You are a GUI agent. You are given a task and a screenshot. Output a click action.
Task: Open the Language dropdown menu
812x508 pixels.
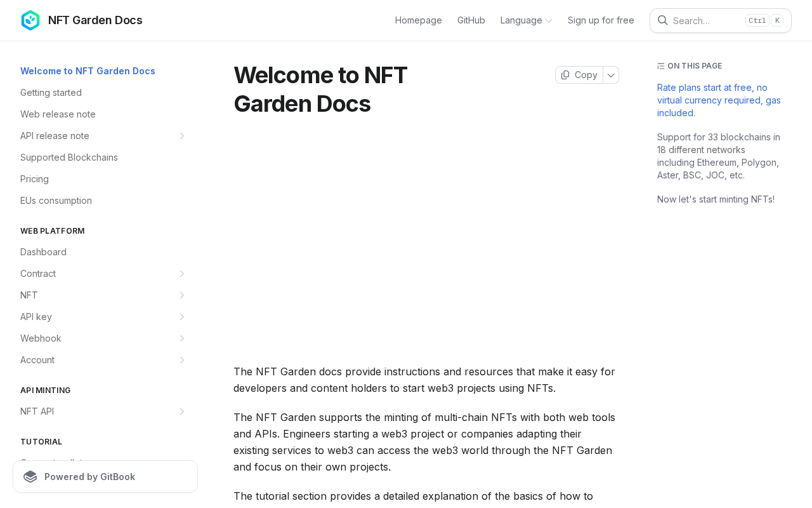[x=526, y=20]
